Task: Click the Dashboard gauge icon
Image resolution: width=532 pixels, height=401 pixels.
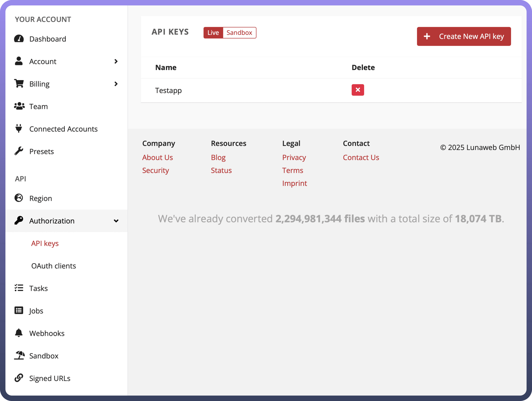Action: pos(19,39)
